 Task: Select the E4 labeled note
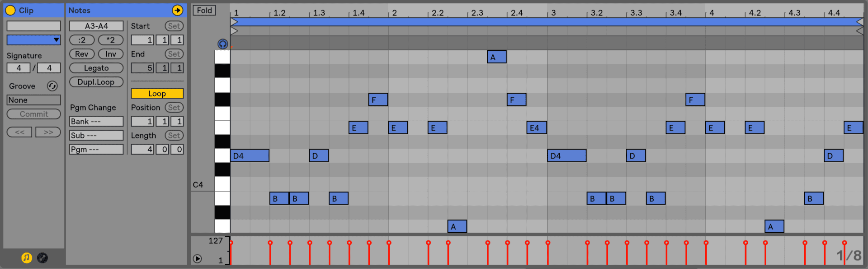537,128
